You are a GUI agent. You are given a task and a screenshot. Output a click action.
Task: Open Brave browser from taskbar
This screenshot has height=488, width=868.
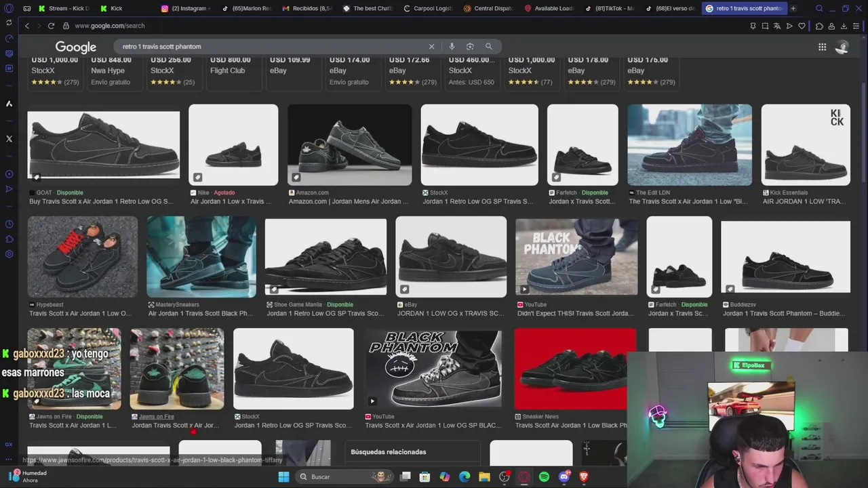click(584, 476)
